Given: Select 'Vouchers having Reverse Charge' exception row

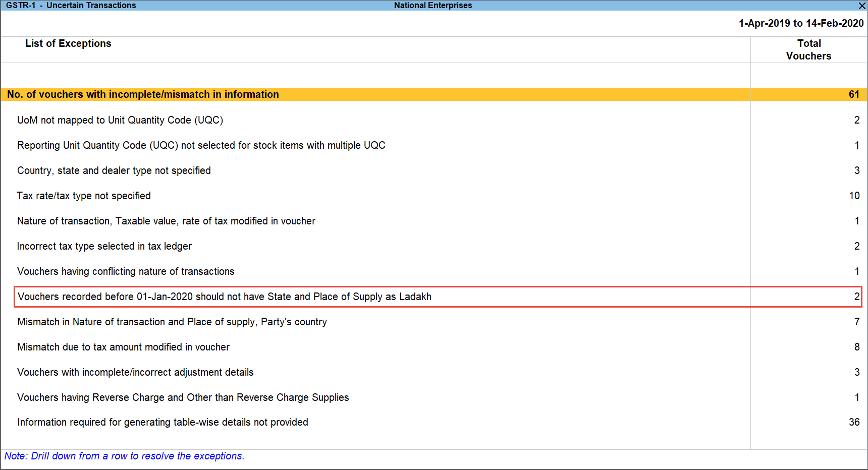Looking at the screenshot, I should click(434, 397).
